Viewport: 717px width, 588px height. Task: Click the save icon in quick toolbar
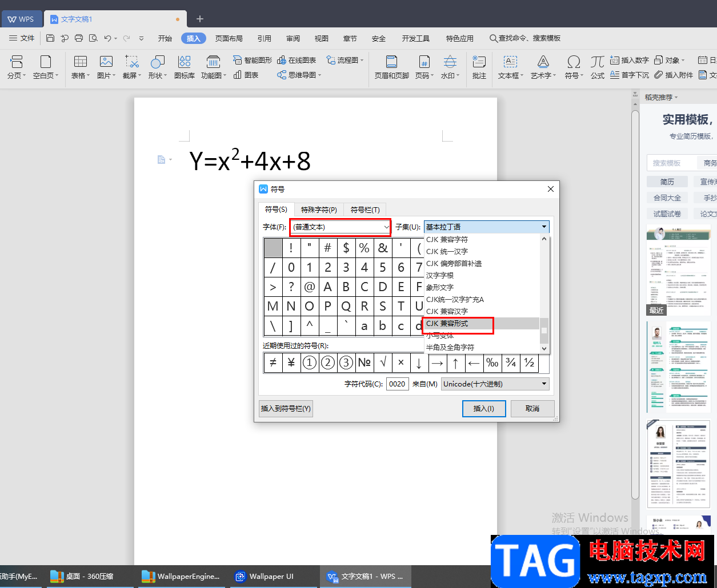pos(50,38)
